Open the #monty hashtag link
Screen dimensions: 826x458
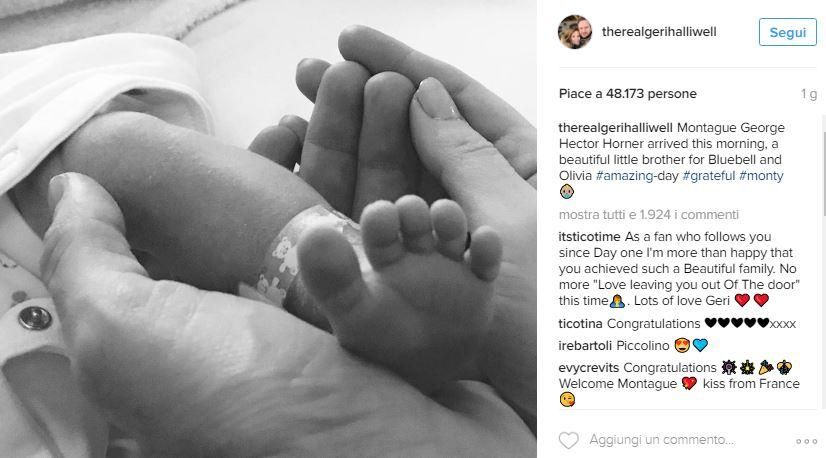click(761, 176)
